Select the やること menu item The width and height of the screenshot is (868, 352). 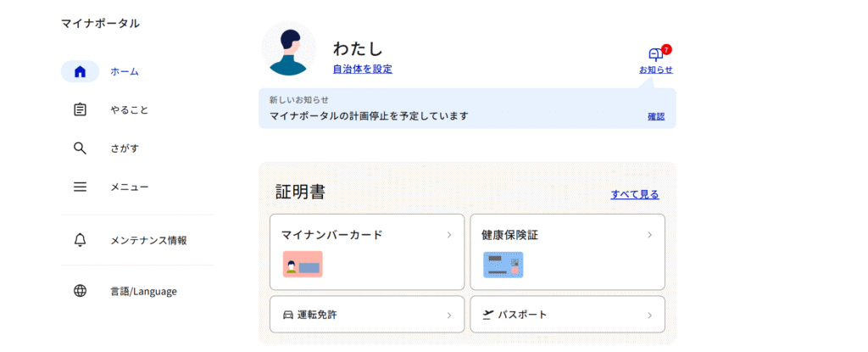pos(130,110)
